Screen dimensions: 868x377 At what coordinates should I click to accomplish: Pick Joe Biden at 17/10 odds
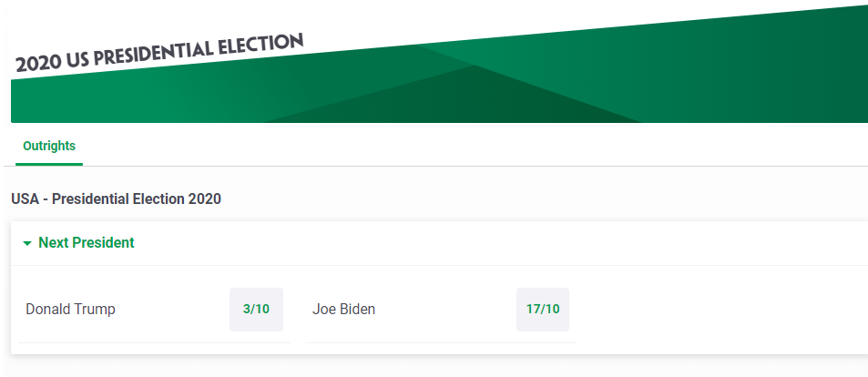(x=543, y=309)
